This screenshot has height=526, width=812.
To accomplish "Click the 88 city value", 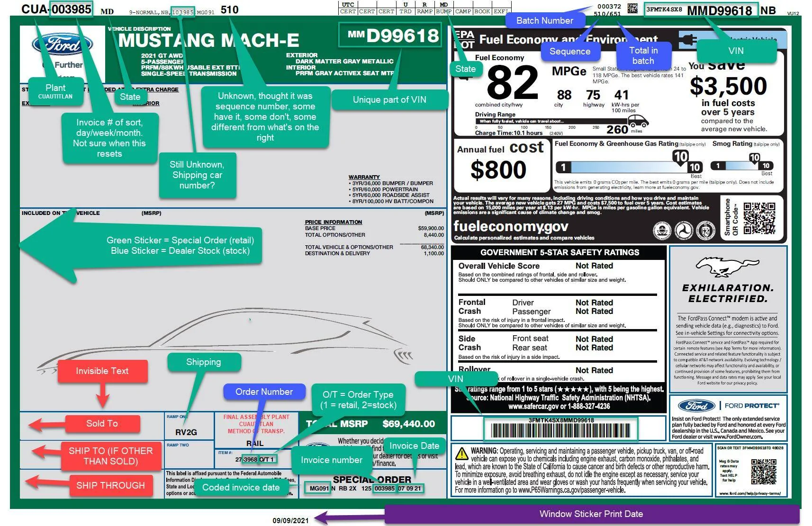I will [x=564, y=95].
